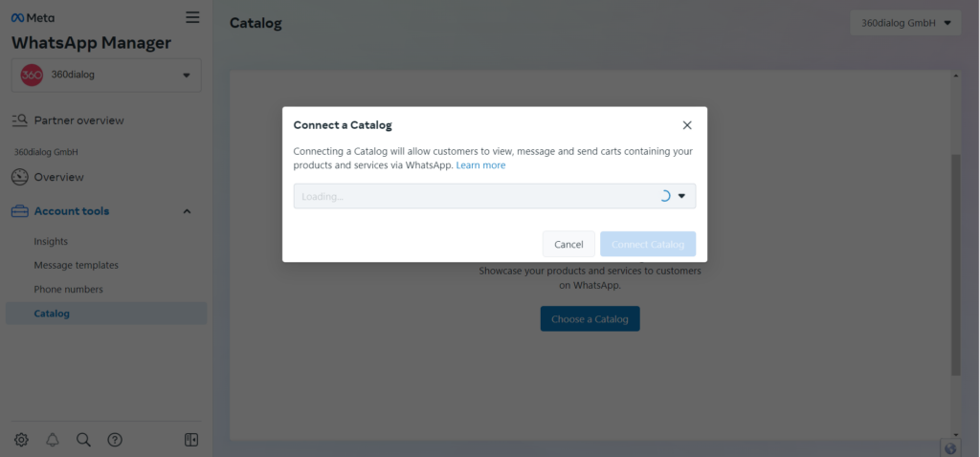Select Phone numbers in sidebar

[68, 290]
